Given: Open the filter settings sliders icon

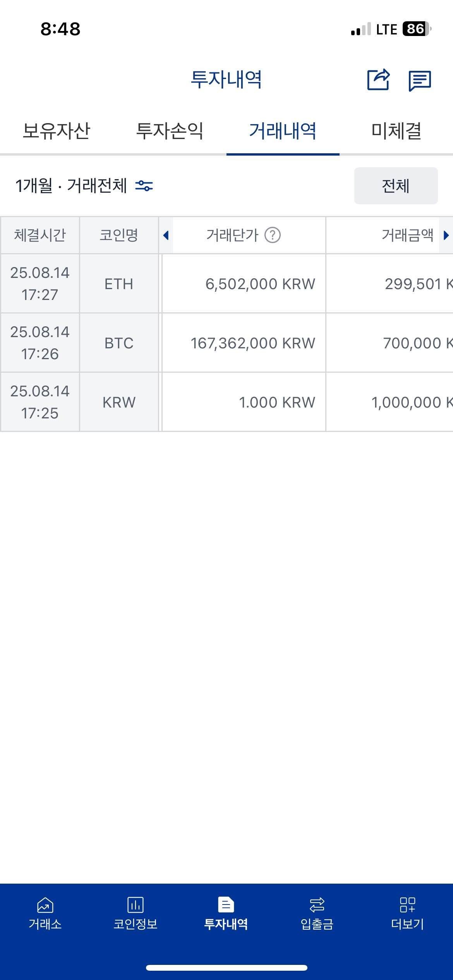Looking at the screenshot, I should (x=144, y=186).
